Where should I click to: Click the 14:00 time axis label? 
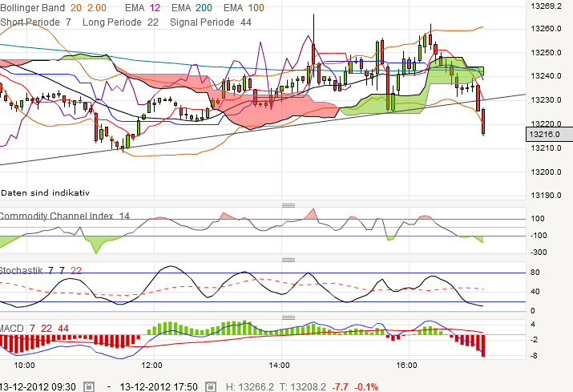coord(279,366)
